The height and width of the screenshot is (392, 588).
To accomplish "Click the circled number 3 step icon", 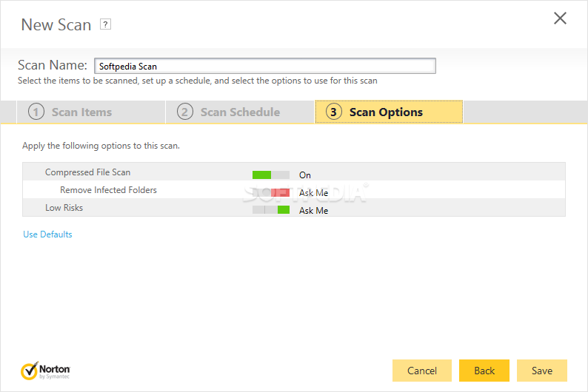I will (x=333, y=112).
